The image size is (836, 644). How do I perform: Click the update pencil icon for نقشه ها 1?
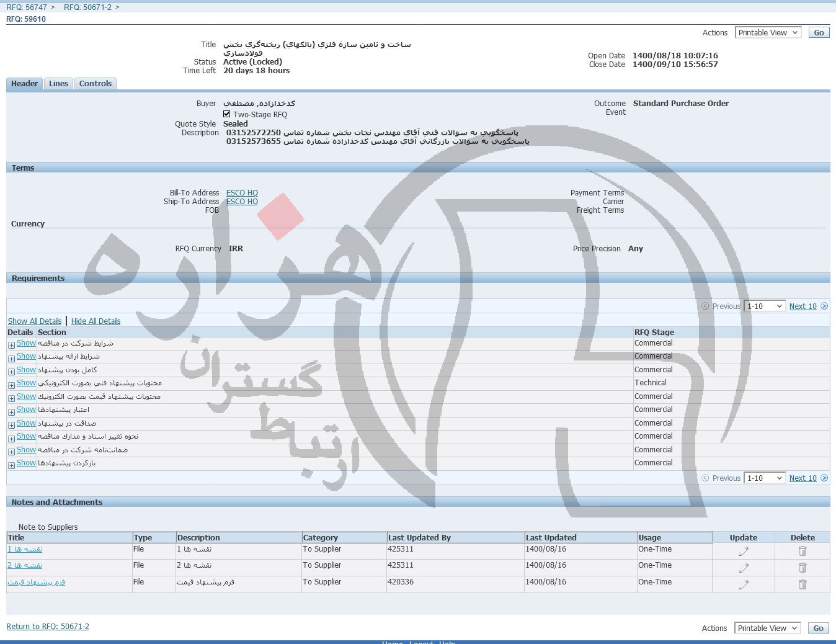tap(744, 551)
